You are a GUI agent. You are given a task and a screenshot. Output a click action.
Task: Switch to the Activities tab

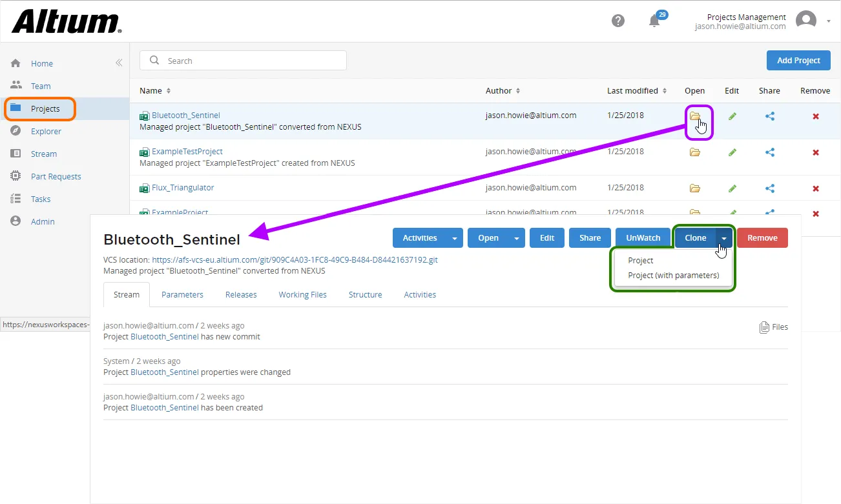tap(420, 294)
